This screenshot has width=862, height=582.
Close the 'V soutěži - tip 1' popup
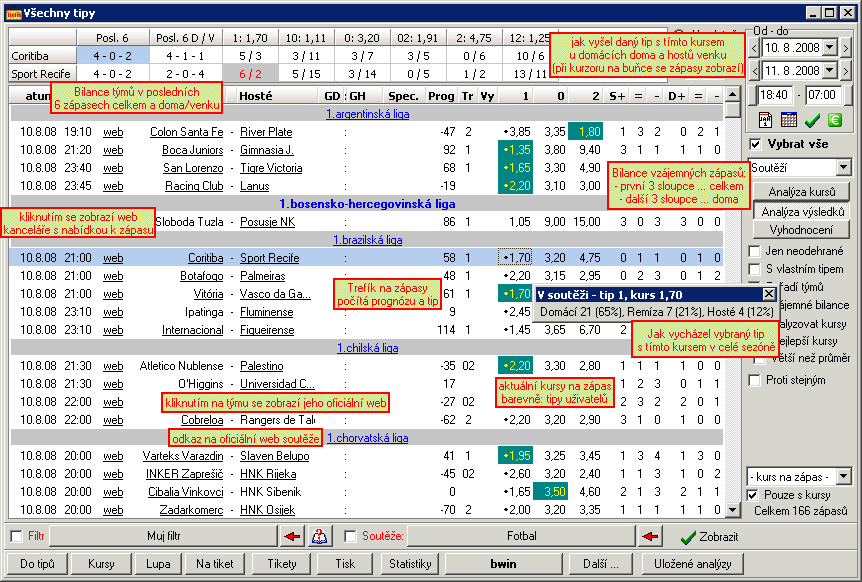tap(769, 294)
